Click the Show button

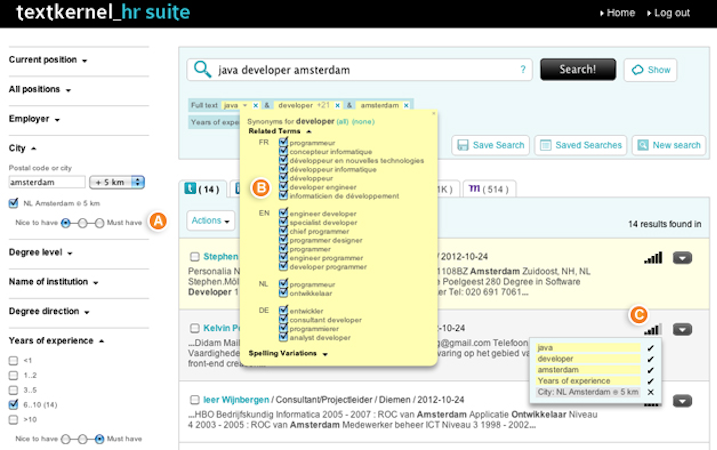coord(650,70)
